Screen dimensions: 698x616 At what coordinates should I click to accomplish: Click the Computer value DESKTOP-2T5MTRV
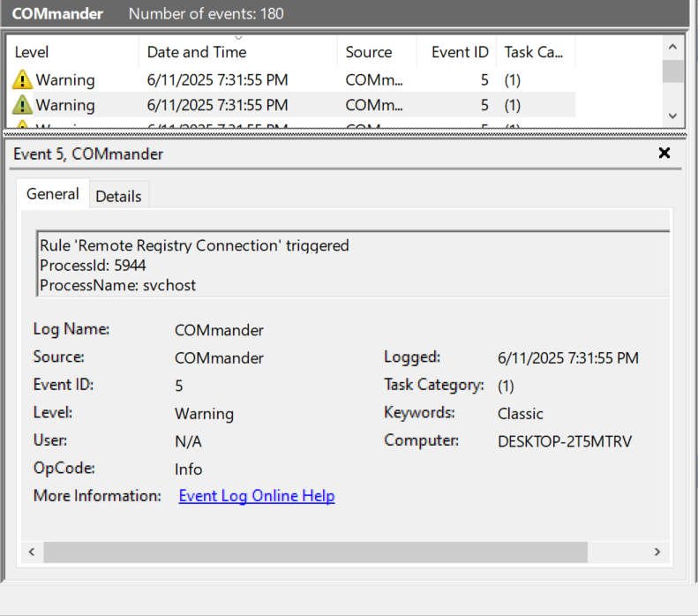point(565,441)
